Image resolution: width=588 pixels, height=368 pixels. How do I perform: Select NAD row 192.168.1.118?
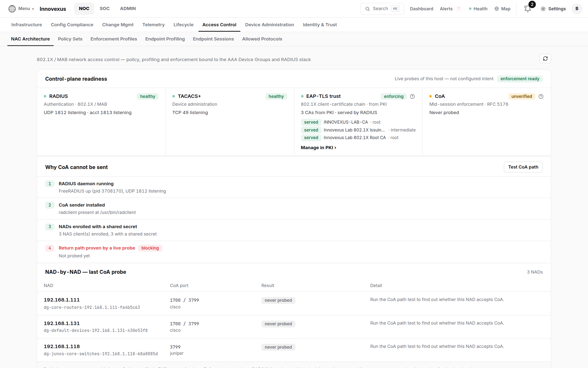click(x=294, y=350)
